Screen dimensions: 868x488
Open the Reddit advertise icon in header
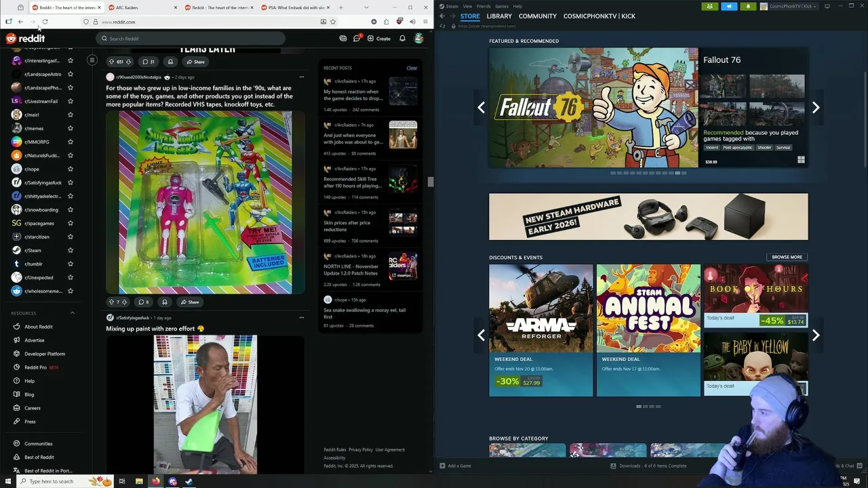343,39
